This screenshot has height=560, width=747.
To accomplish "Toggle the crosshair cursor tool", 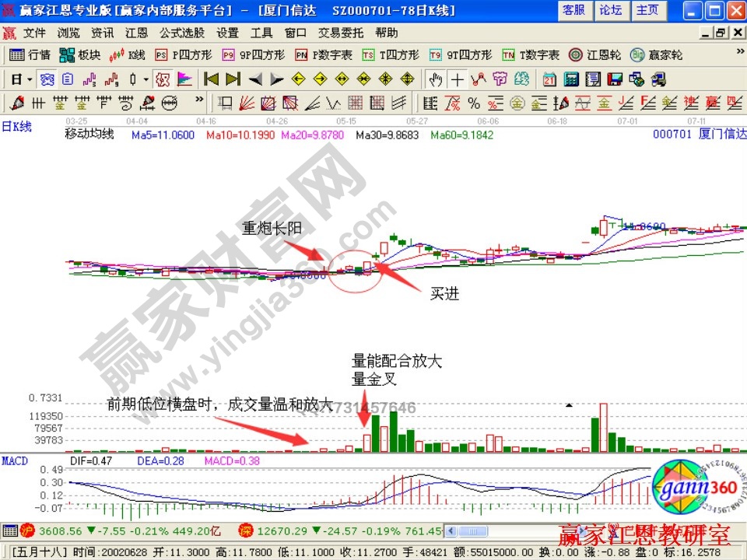I will click(457, 79).
